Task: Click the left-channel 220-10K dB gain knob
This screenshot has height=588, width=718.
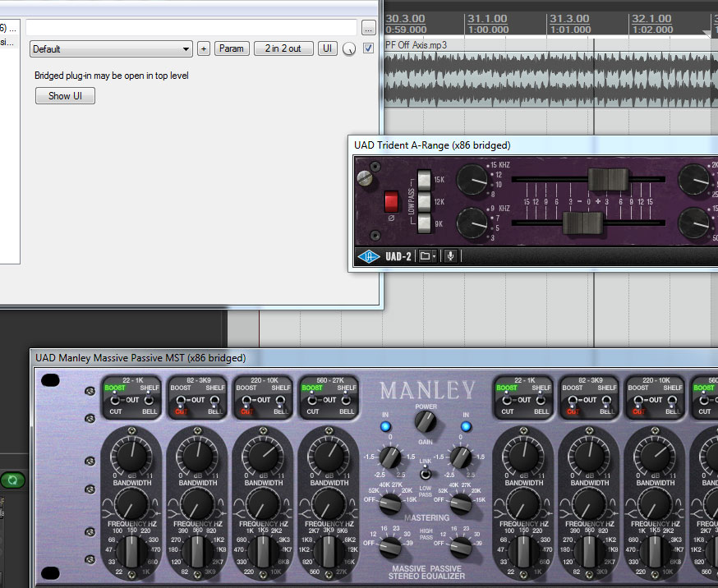Action: 264,455
